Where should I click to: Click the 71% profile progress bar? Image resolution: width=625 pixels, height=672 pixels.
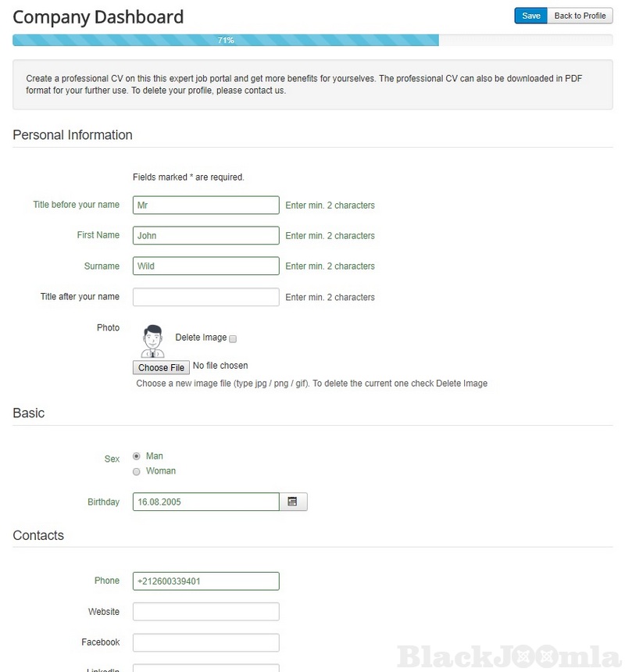226,40
